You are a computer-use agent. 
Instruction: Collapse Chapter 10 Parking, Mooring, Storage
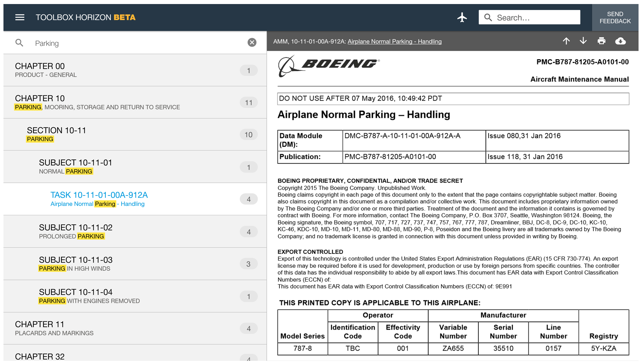[135, 102]
